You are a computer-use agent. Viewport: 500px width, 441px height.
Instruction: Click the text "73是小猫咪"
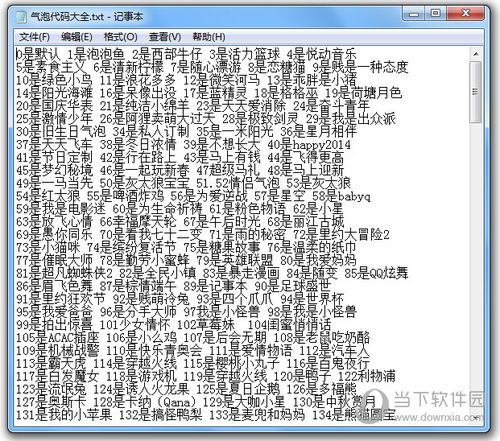[48, 248]
